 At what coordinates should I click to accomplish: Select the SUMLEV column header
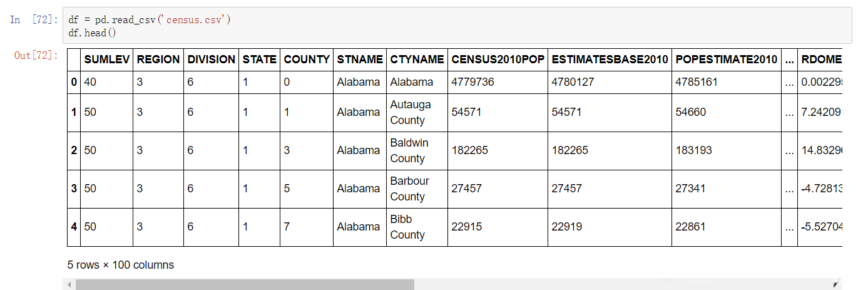point(106,60)
